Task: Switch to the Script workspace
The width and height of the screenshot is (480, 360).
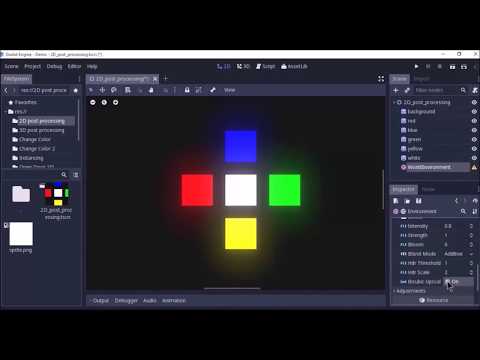Action: click(x=265, y=66)
